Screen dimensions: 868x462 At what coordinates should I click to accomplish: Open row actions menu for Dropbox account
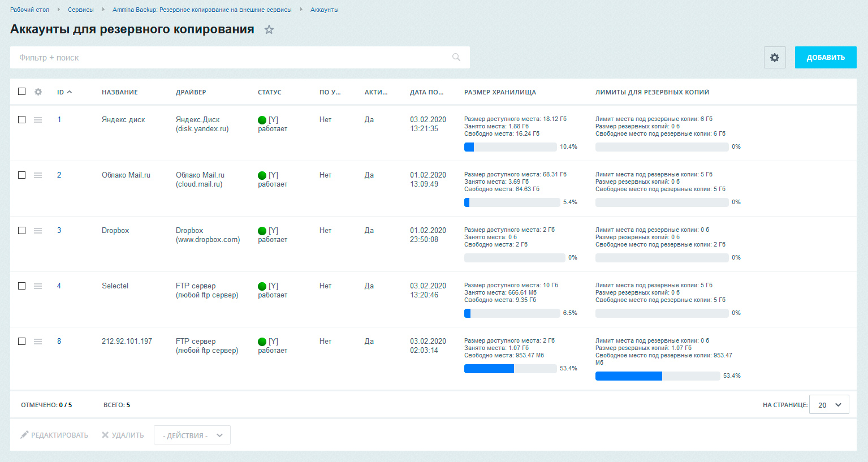click(x=38, y=231)
